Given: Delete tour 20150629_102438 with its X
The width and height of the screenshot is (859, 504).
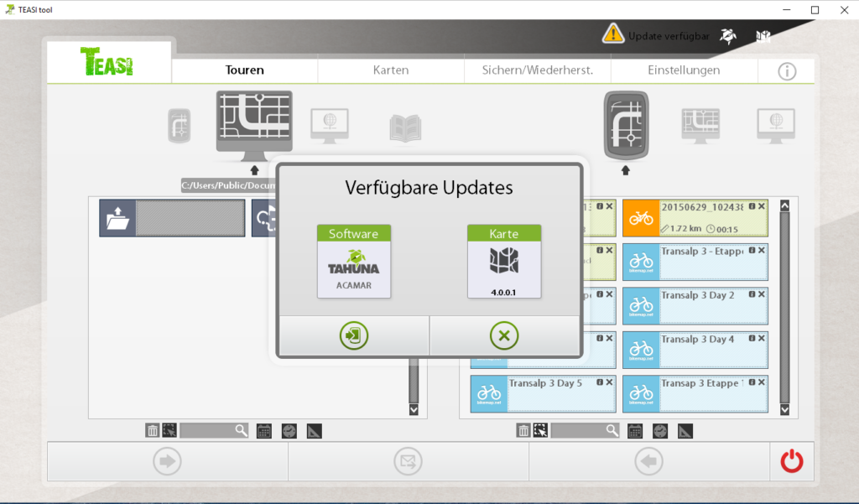Looking at the screenshot, I should [x=762, y=206].
